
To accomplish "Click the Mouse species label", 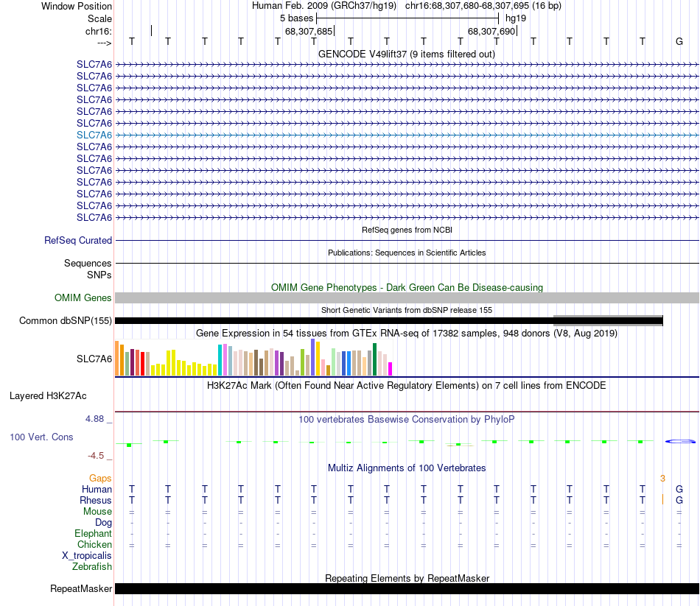I will (97, 512).
